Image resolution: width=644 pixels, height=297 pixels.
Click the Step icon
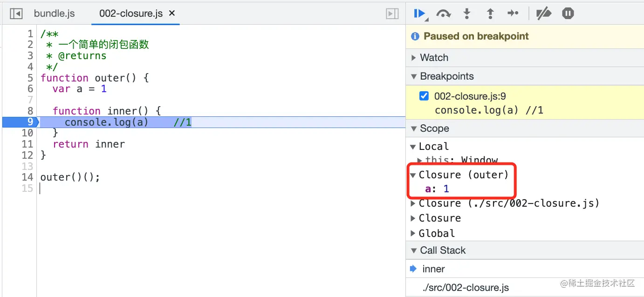[x=513, y=13]
